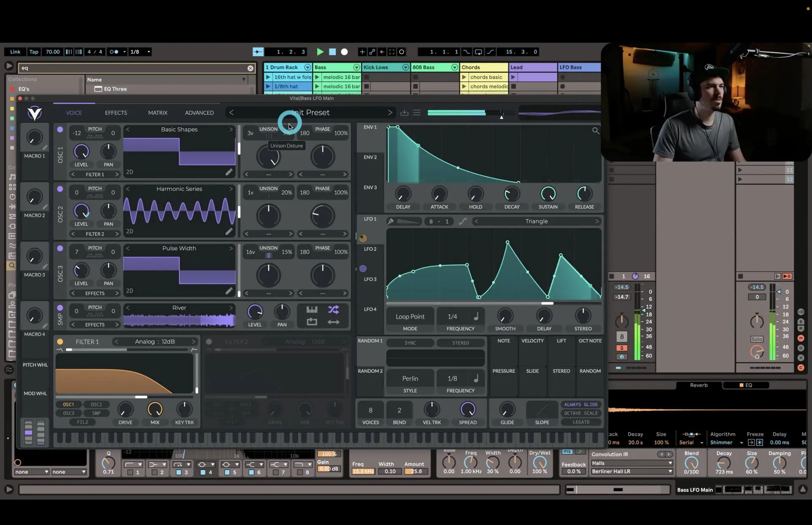Clear the browser search field

click(x=250, y=68)
